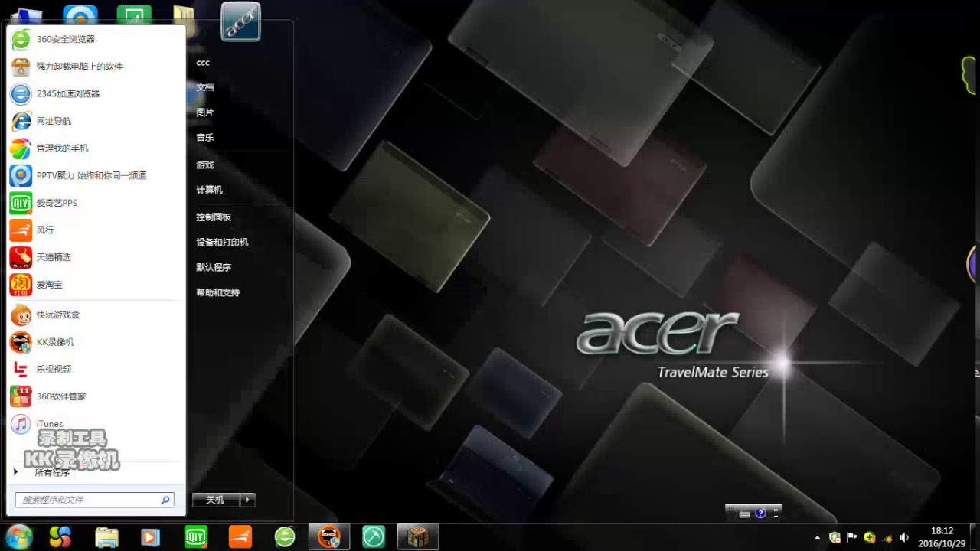Viewport: 980px width, 551px height.
Task: Click the language bar help question icon
Action: (x=760, y=514)
